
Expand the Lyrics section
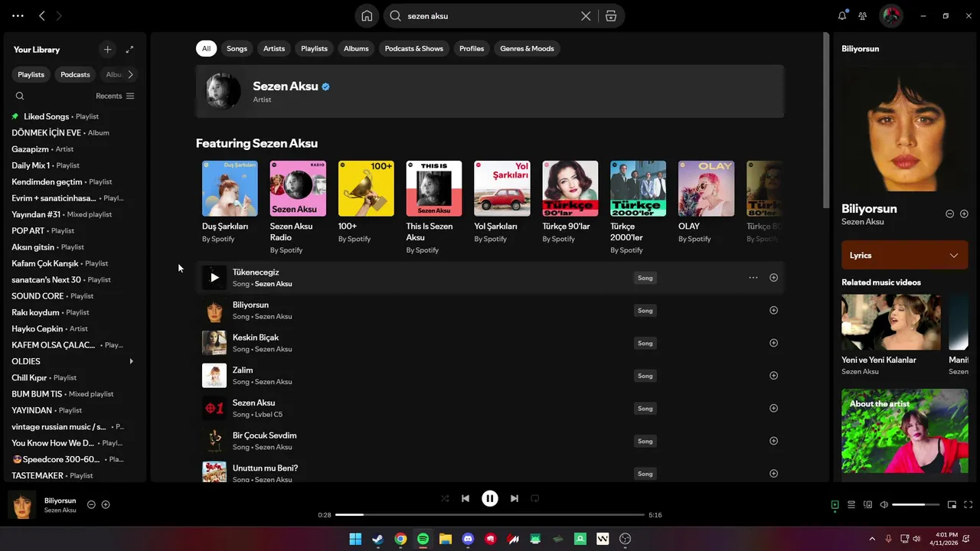(x=905, y=255)
